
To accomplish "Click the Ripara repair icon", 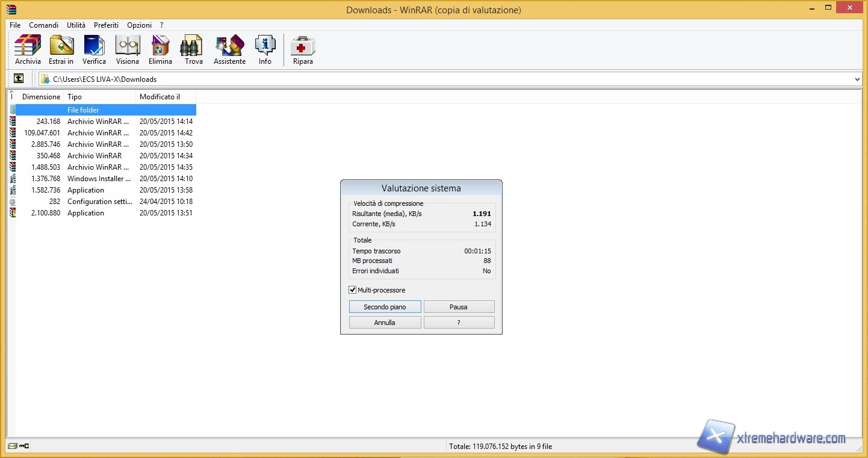I will (x=302, y=49).
